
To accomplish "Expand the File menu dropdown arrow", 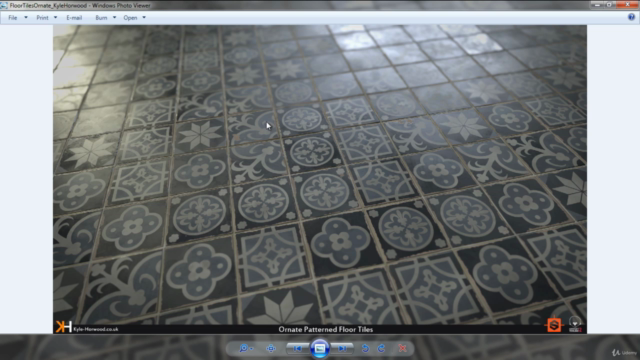I will coord(26,18).
